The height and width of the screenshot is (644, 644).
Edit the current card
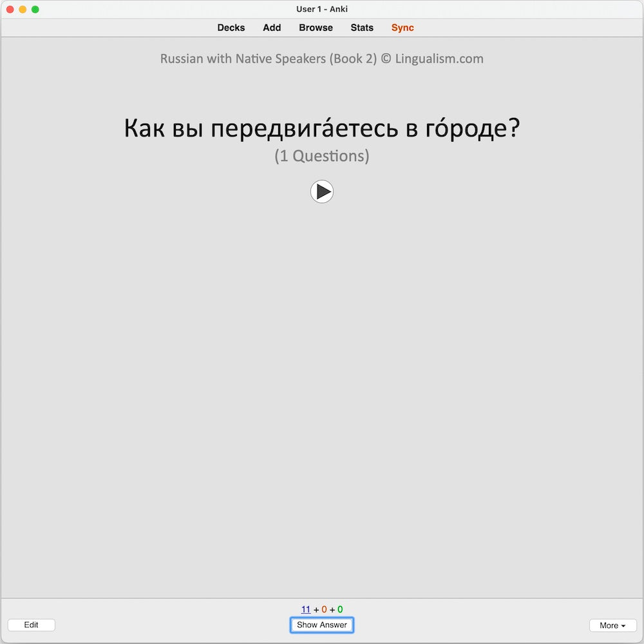(x=31, y=625)
